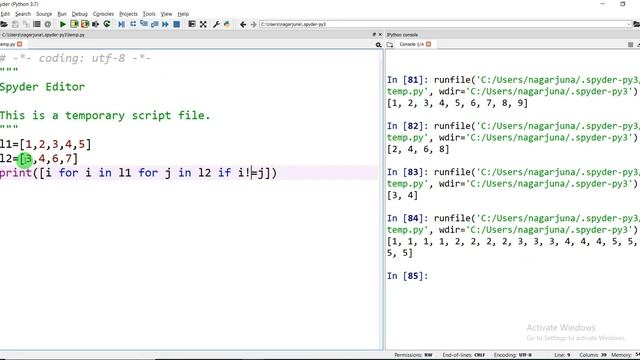
Task: Click the 'Spyder Editor' docstring line
Action: point(42,87)
